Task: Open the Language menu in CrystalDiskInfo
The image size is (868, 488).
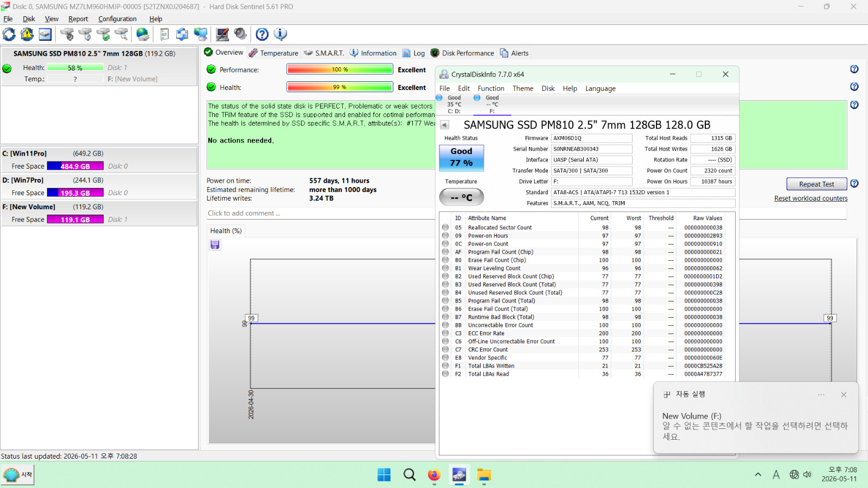Action: tap(601, 88)
